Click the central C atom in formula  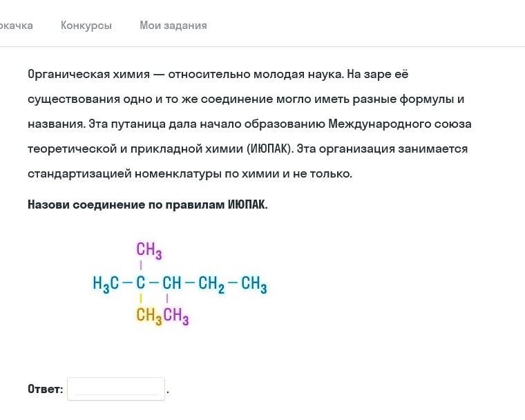141,283
